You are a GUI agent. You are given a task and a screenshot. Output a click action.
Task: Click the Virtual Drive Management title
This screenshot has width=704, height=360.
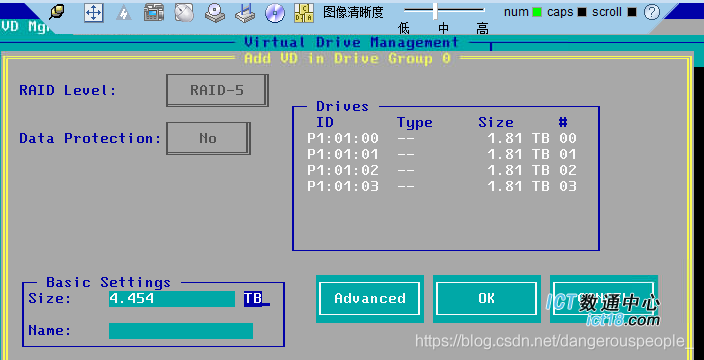coord(352,42)
